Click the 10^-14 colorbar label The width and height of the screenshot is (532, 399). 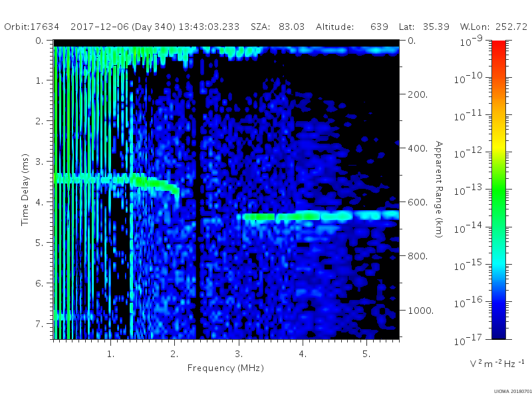[468, 227]
